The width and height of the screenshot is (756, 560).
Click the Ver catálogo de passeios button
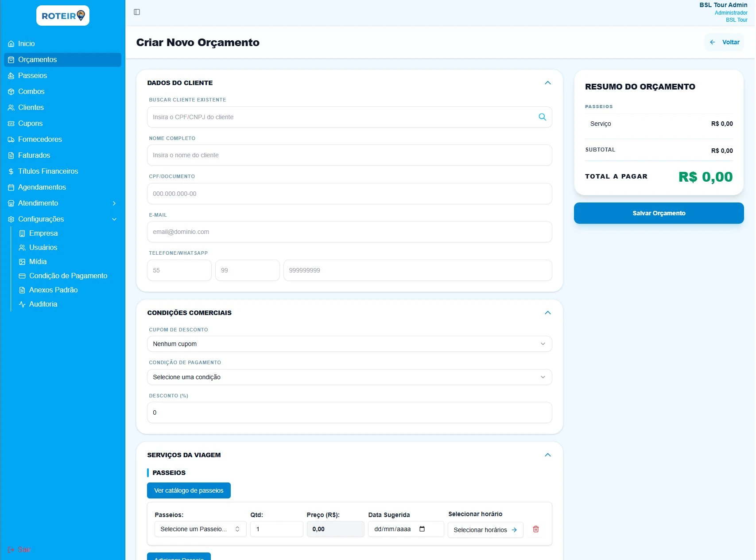189,490
